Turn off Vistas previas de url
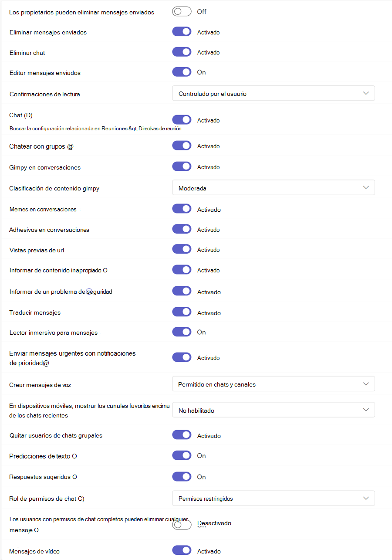This screenshot has height=560, width=392. click(182, 250)
